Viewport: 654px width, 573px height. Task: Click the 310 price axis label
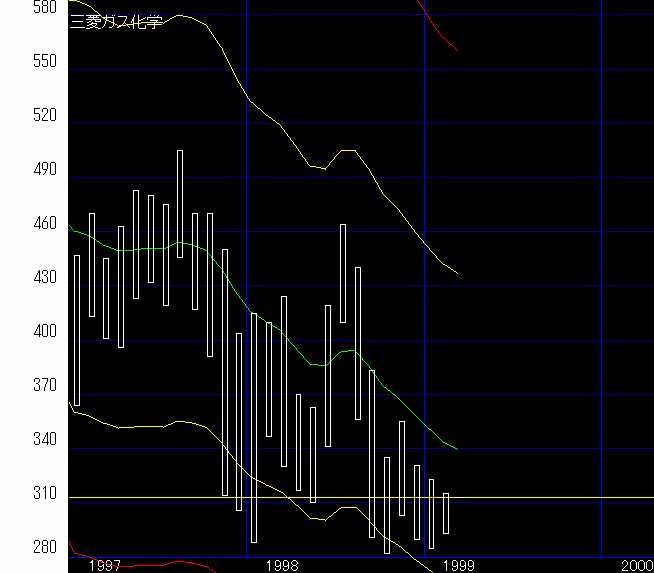[x=18, y=494]
